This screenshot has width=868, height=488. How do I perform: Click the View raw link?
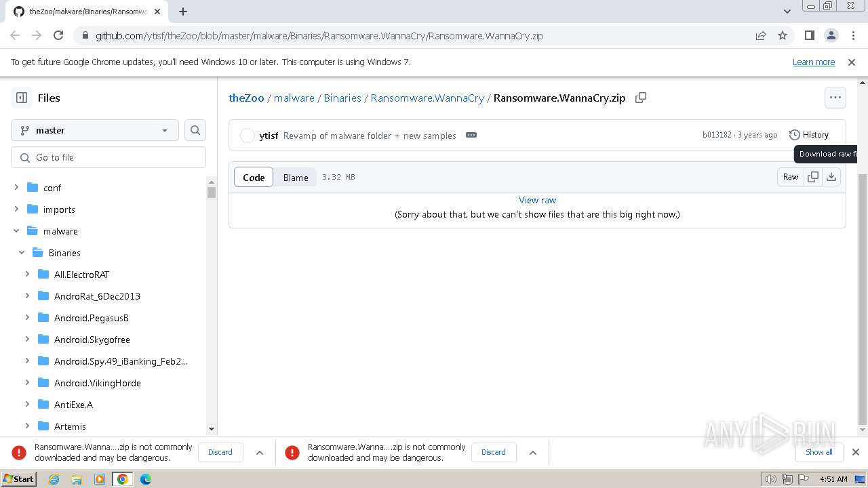coord(537,200)
